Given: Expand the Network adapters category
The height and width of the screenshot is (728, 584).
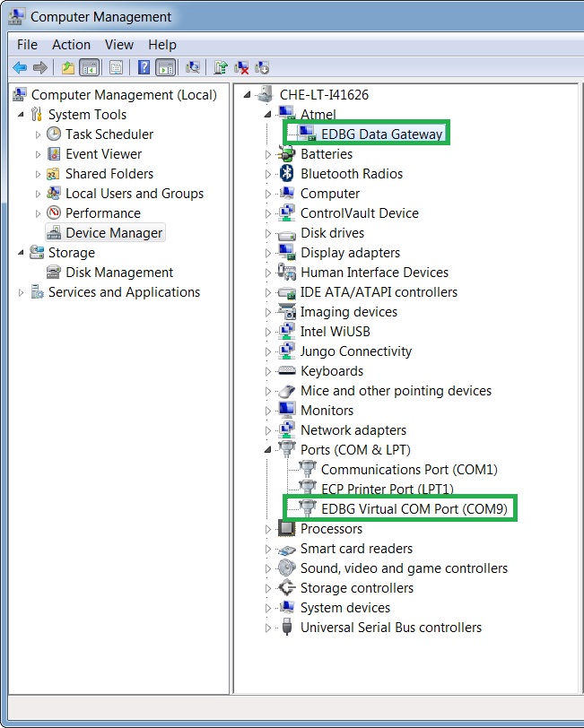Looking at the screenshot, I should click(x=267, y=430).
